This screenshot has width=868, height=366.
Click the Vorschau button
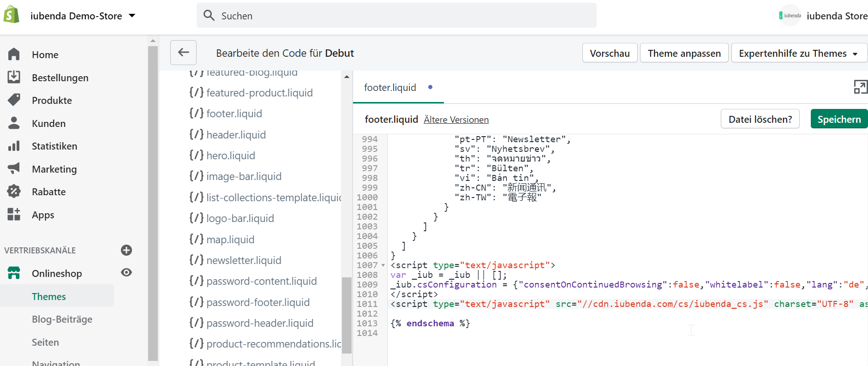[x=609, y=53]
